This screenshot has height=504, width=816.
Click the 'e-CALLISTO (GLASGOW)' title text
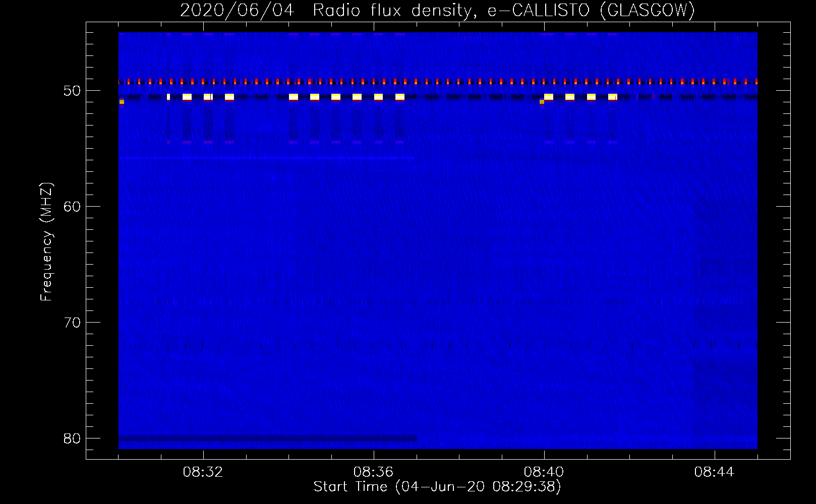[592, 11]
